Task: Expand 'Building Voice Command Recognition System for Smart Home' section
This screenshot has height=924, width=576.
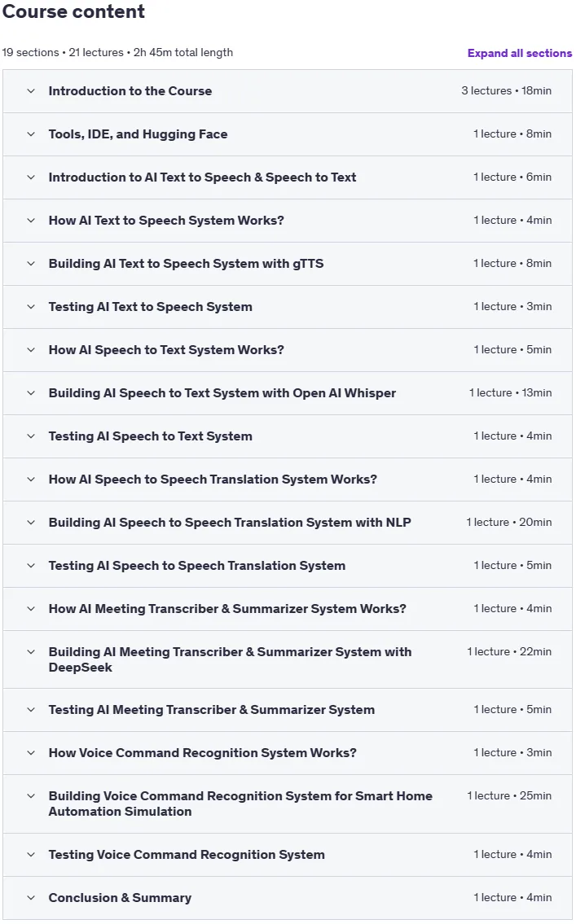Action: 287,804
